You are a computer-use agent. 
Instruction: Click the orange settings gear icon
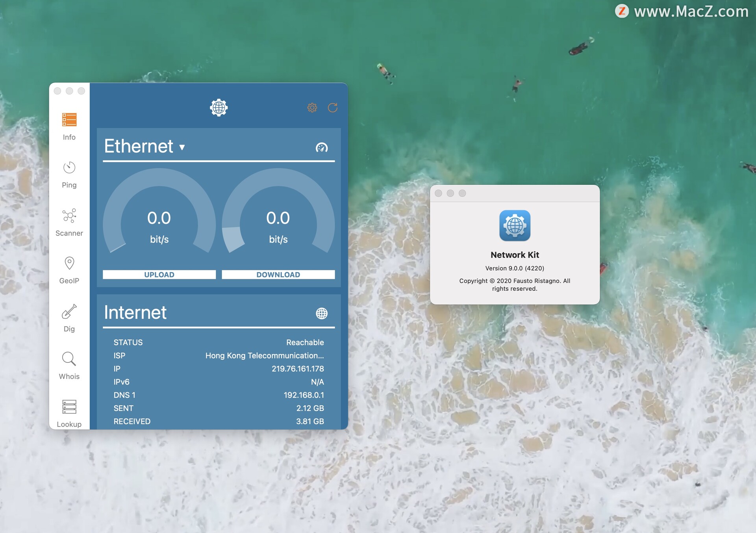pos(312,108)
